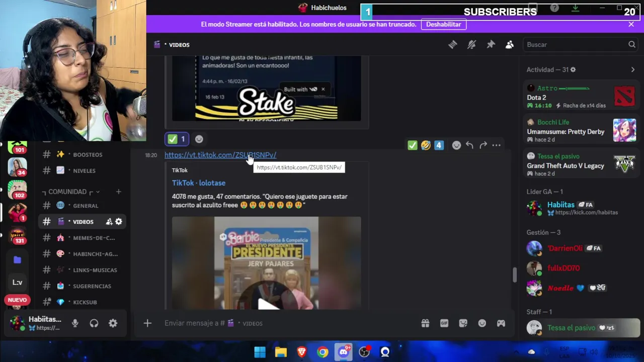Click the laughing emoji quick reaction
This screenshot has width=644, height=362.
[x=426, y=145]
